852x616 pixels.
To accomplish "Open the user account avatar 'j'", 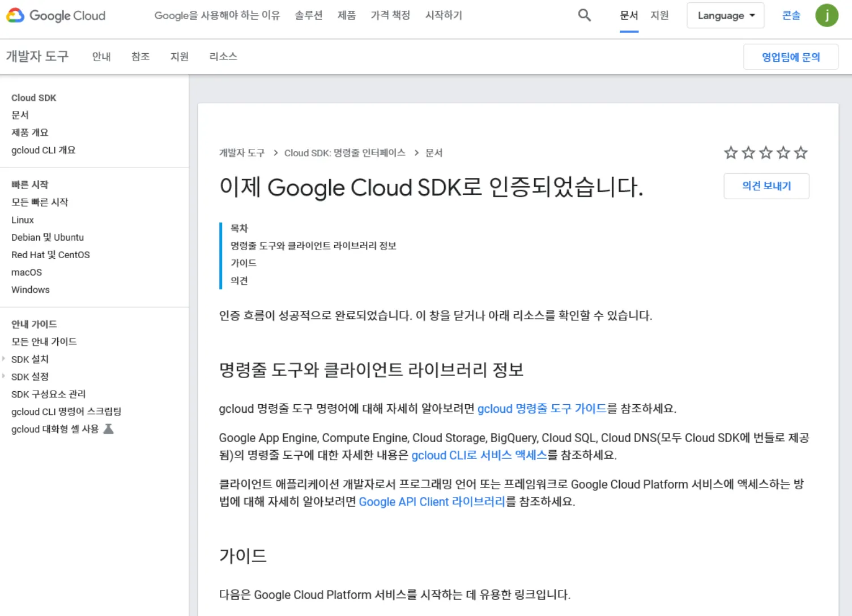I will (827, 15).
